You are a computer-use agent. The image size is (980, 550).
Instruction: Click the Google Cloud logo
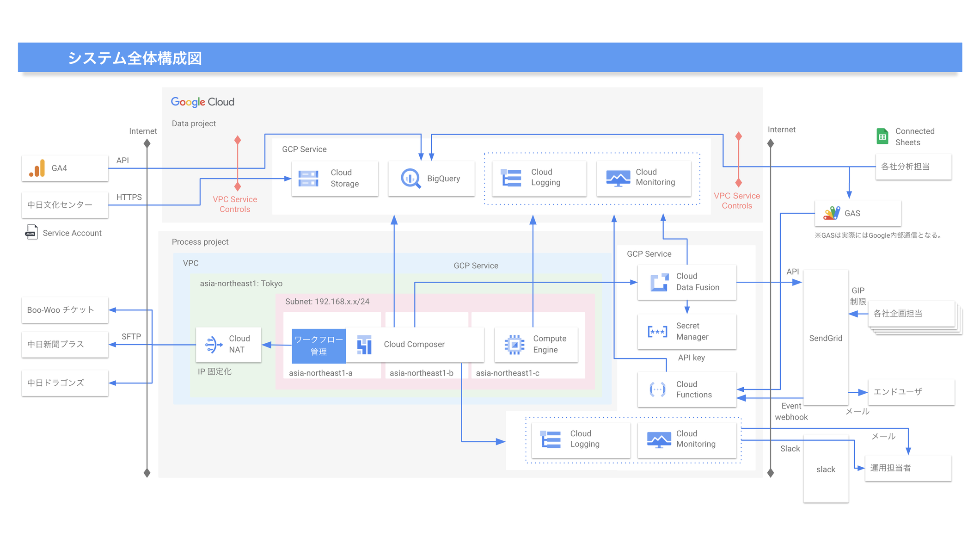point(202,102)
